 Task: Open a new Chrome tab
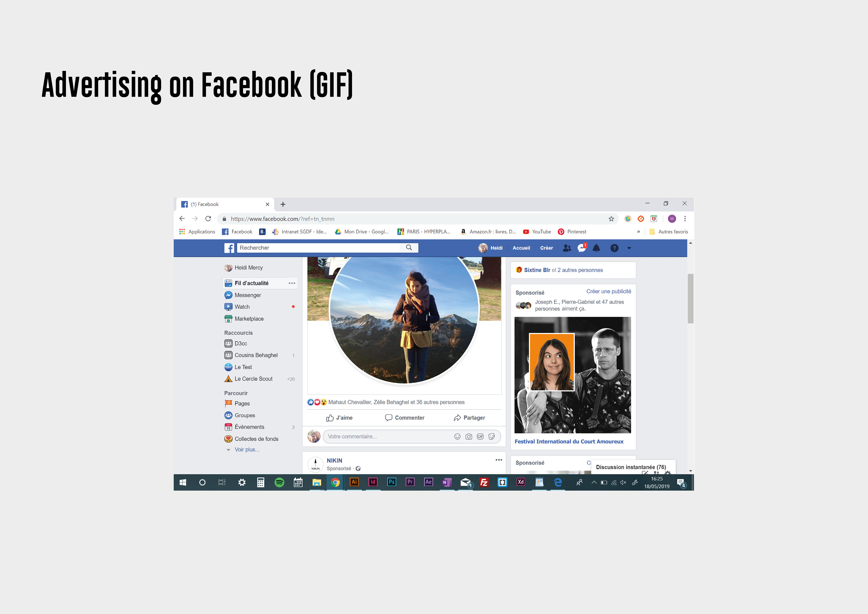tap(283, 204)
